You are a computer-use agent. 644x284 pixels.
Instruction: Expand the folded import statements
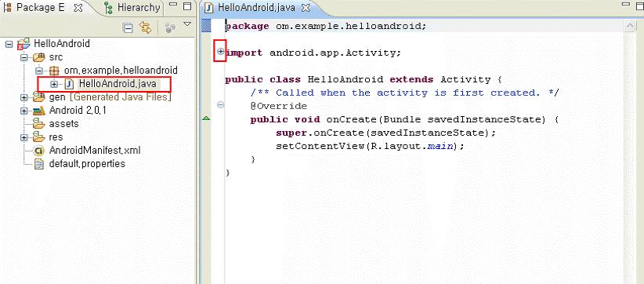pos(221,52)
